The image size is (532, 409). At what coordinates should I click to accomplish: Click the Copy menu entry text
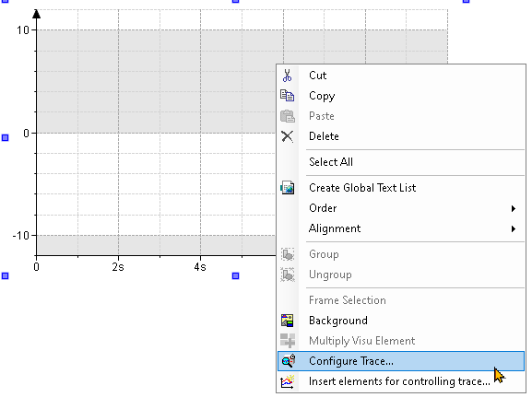click(322, 96)
